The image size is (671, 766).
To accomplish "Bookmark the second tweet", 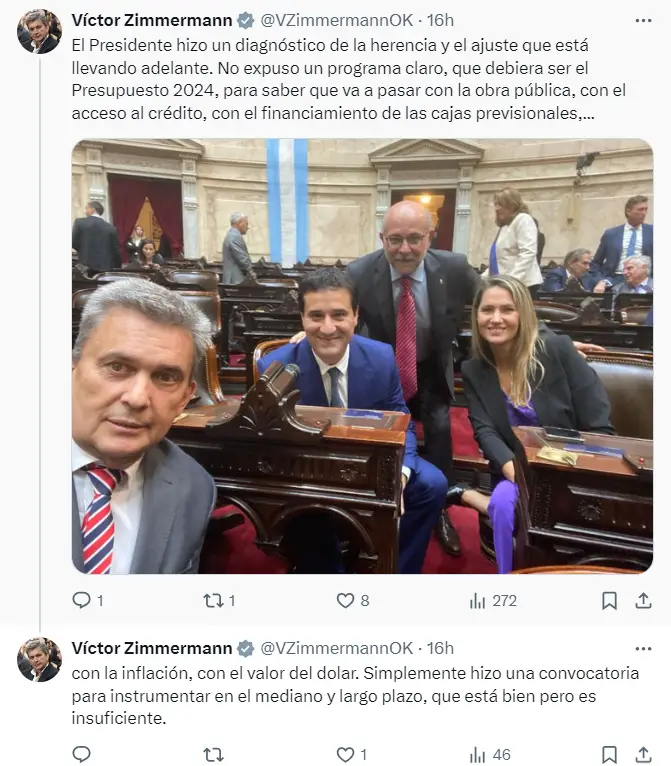I will [x=609, y=755].
